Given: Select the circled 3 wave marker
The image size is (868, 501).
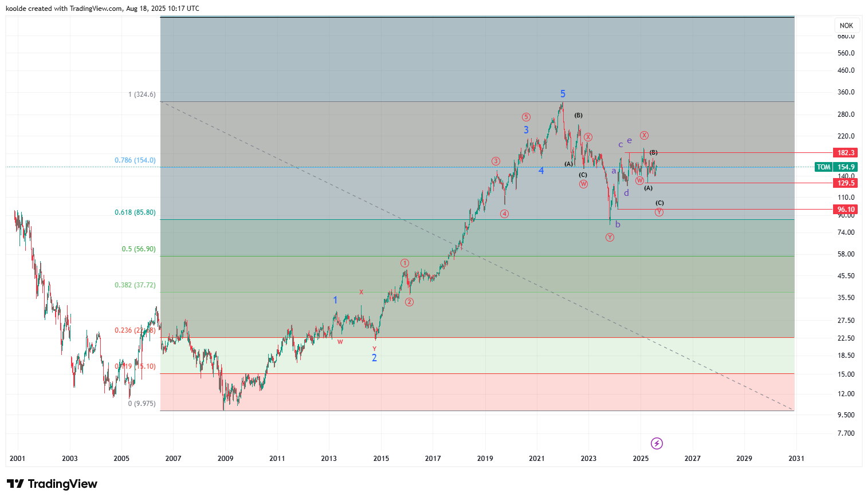Looking at the screenshot, I should (496, 161).
